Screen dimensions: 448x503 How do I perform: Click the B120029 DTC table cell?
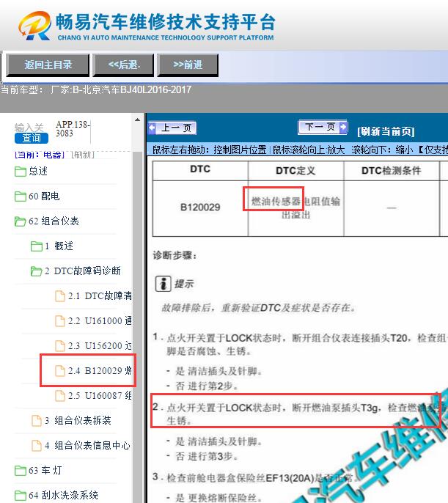(x=200, y=208)
